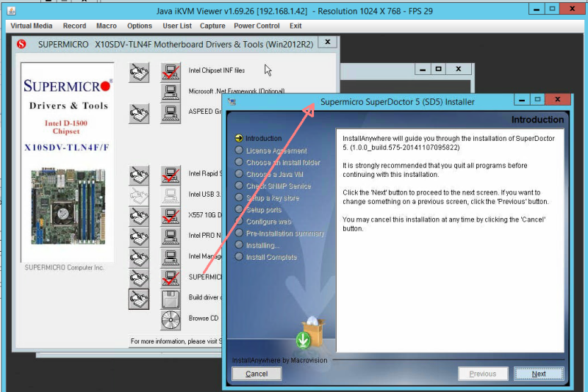The width and height of the screenshot is (588, 392).
Task: Click the Previous button in SD5 installer
Action: [483, 374]
